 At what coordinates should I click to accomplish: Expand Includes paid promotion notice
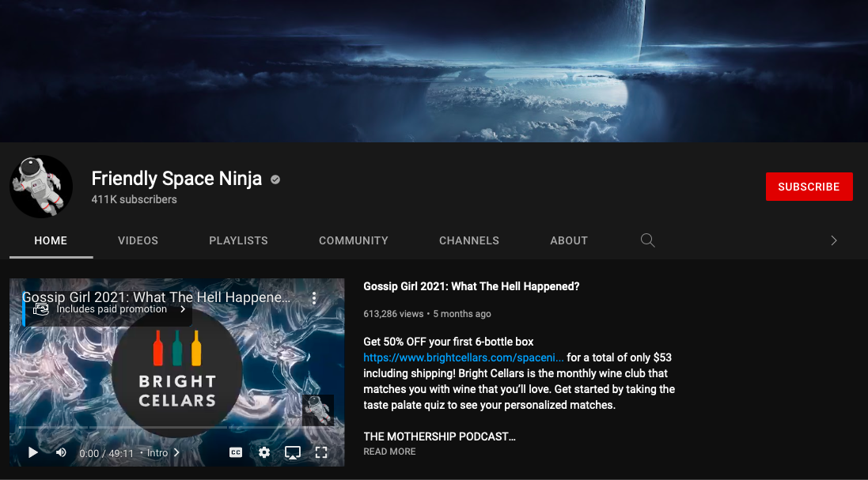click(x=108, y=309)
